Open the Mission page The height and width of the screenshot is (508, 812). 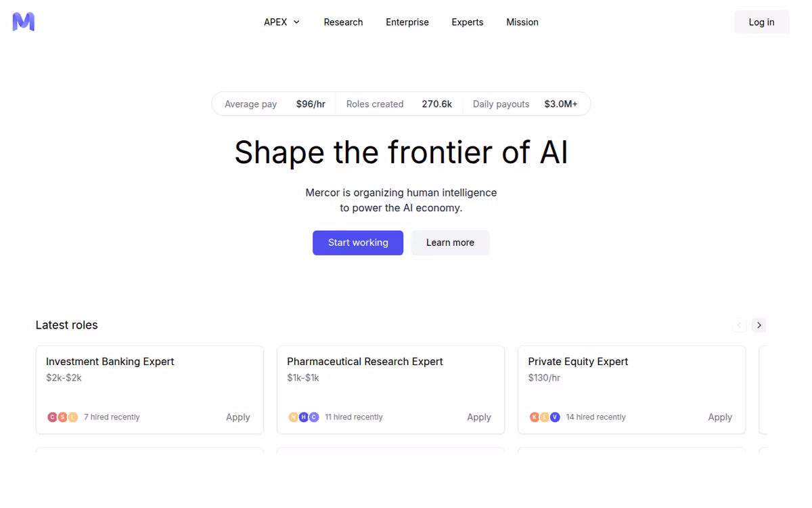pyautogui.click(x=522, y=22)
